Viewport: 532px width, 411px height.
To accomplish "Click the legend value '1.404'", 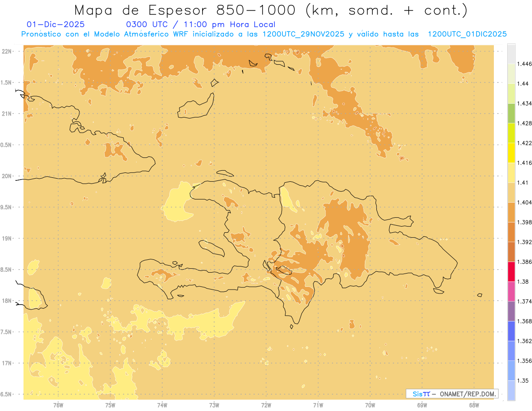I will (525, 202).
